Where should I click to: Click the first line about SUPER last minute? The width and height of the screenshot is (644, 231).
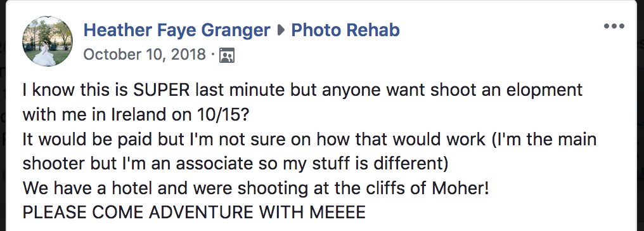click(303, 90)
